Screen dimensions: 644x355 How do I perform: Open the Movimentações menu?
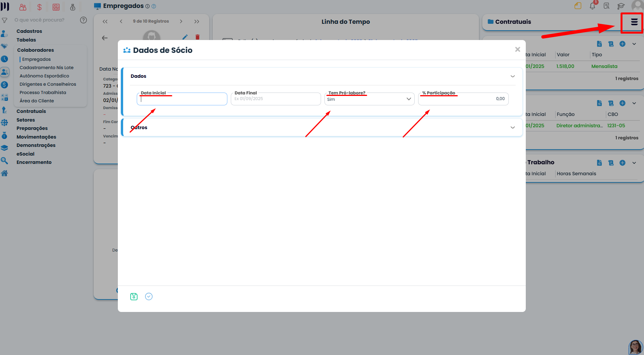click(36, 137)
